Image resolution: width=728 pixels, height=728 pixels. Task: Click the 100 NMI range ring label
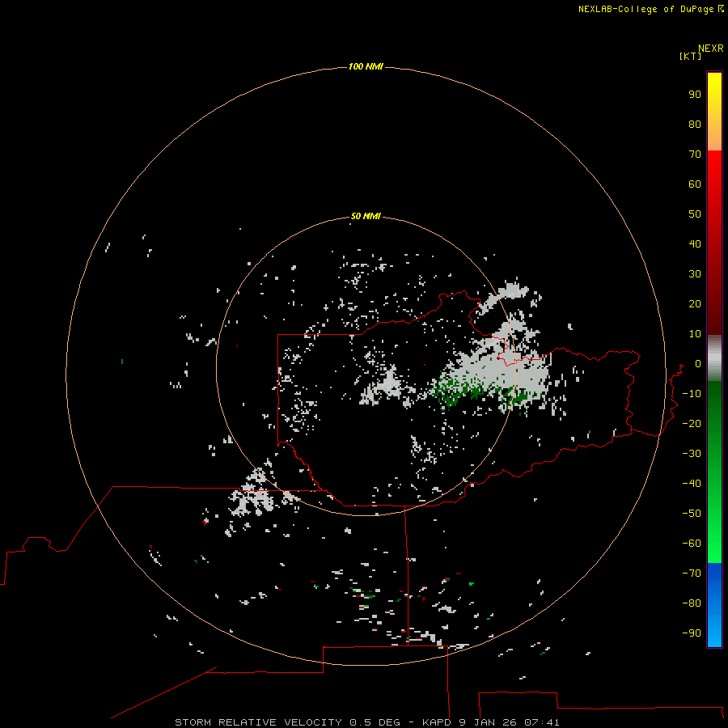[366, 67]
